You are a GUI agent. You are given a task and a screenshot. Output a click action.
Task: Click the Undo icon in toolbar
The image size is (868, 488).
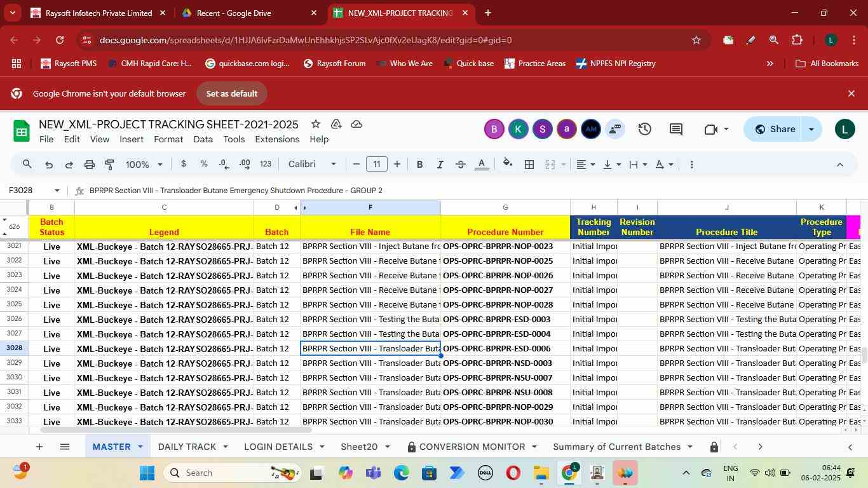[48, 165]
